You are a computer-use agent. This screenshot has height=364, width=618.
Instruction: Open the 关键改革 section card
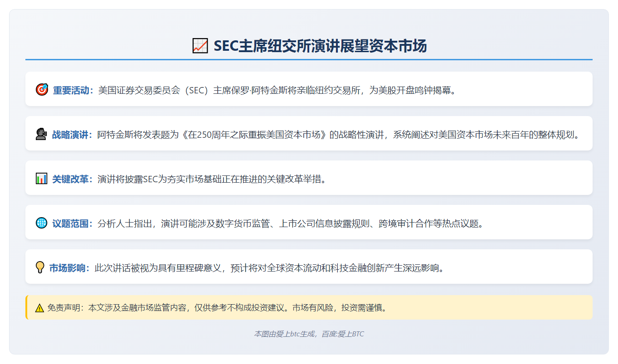310,178
